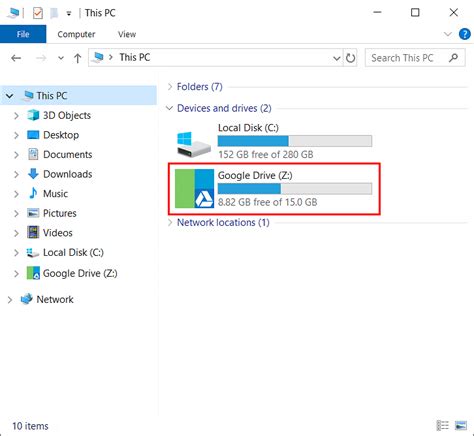
Task: Click the magnifying glass search icon
Action: click(453, 58)
